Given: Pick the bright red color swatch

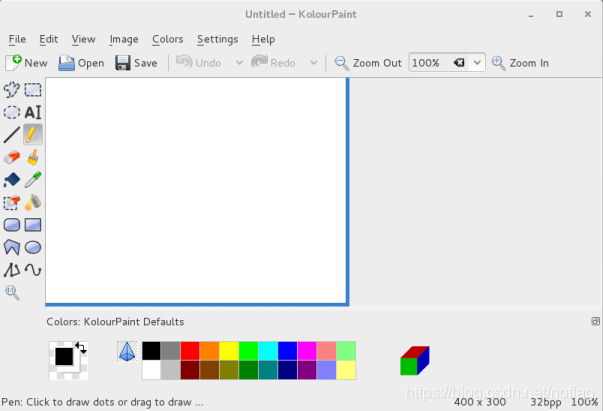Looking at the screenshot, I should pos(190,351).
